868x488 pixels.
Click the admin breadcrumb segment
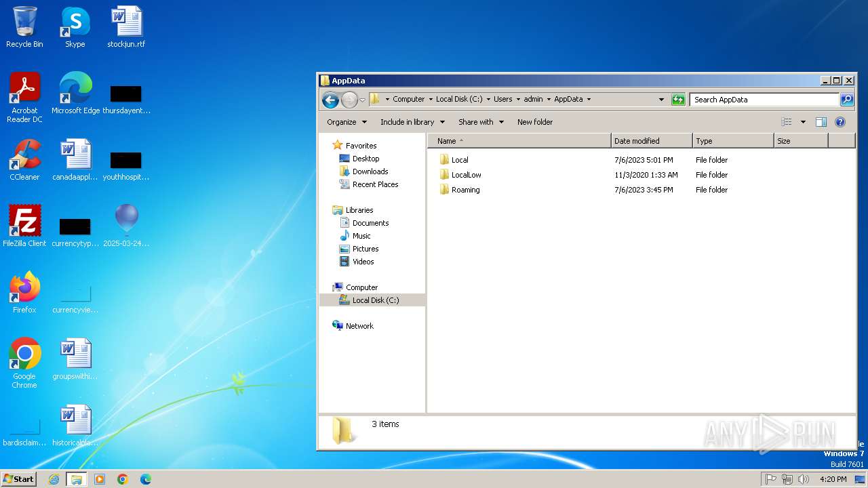[533, 100]
